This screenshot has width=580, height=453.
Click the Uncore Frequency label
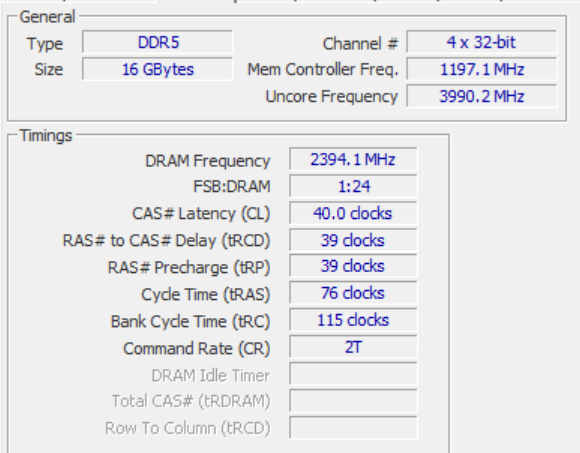pos(331,97)
